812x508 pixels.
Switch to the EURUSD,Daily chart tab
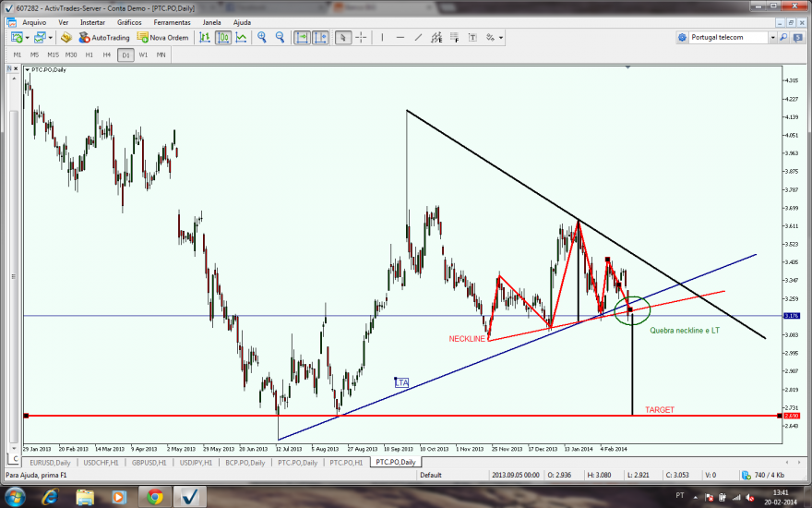click(x=50, y=463)
